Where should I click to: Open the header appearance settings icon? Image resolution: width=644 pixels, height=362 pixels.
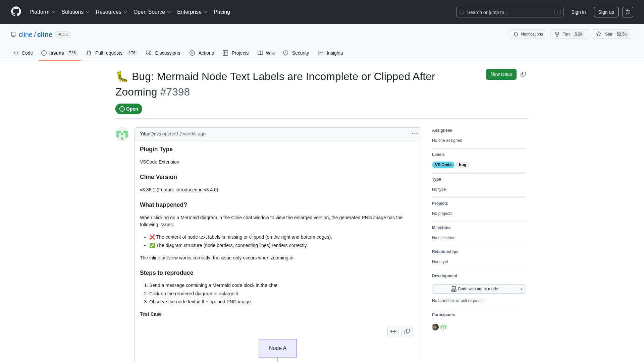coord(628,12)
